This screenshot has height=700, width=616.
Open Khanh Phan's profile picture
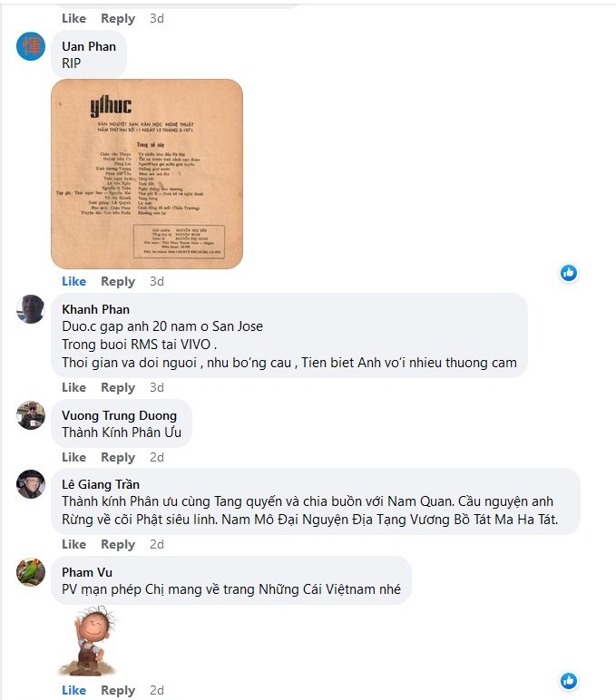tap(31, 309)
